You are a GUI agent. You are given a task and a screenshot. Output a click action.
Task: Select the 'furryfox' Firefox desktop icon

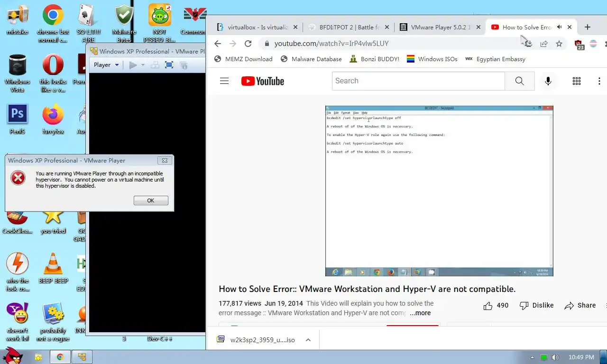[53, 119]
